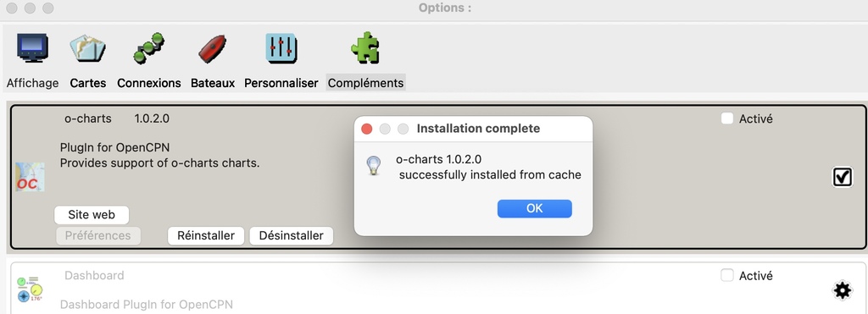868x314 pixels.
Task: Click the Réinstaller button
Action: [x=206, y=235]
